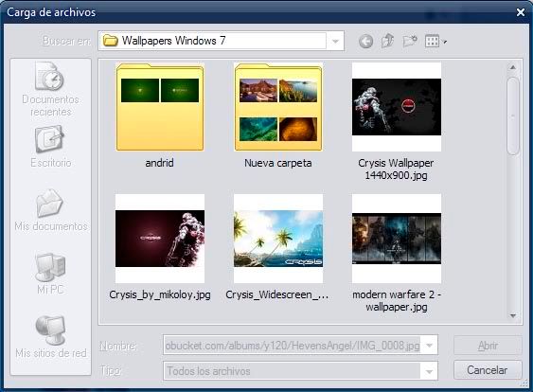
Task: Select the Nueva carpeta folder
Action: pos(278,116)
